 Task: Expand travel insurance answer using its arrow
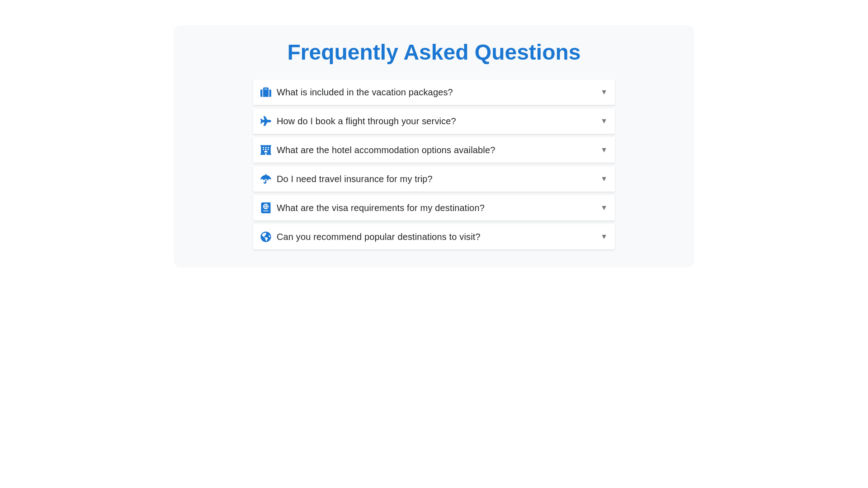pos(604,179)
